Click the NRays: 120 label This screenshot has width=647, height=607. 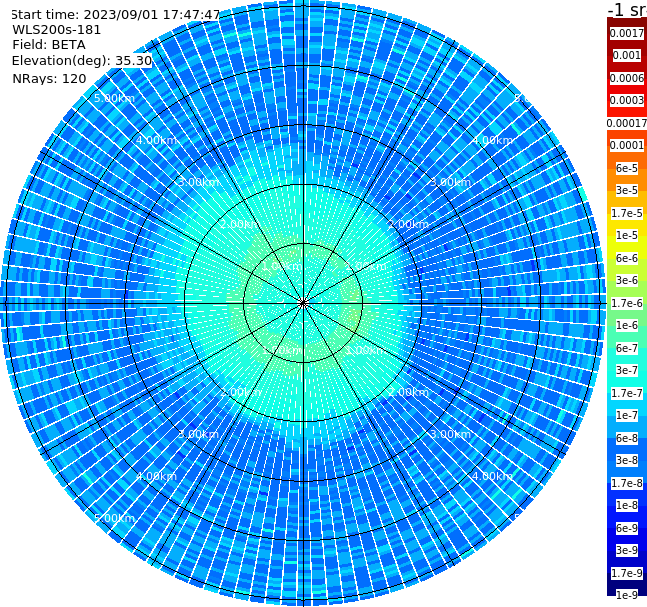tap(49, 78)
